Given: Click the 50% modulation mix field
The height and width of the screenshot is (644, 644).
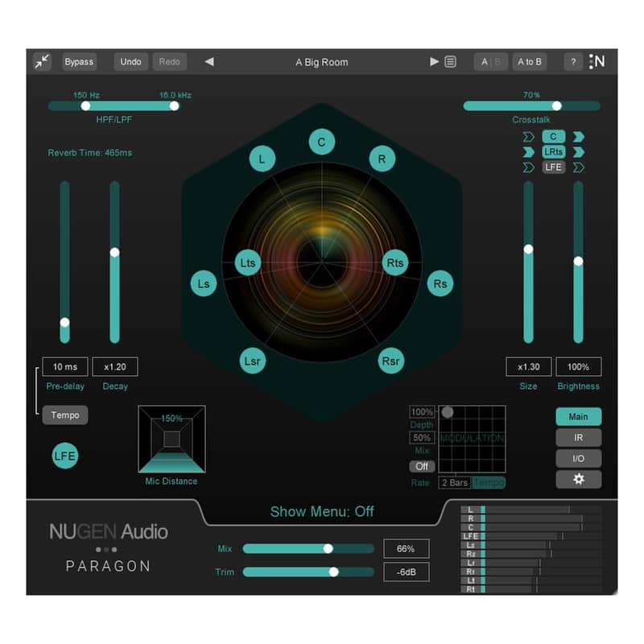Looking at the screenshot, I should point(422,438).
